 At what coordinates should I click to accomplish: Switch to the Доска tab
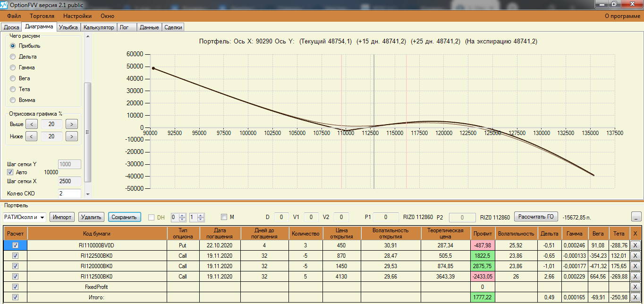click(x=11, y=27)
